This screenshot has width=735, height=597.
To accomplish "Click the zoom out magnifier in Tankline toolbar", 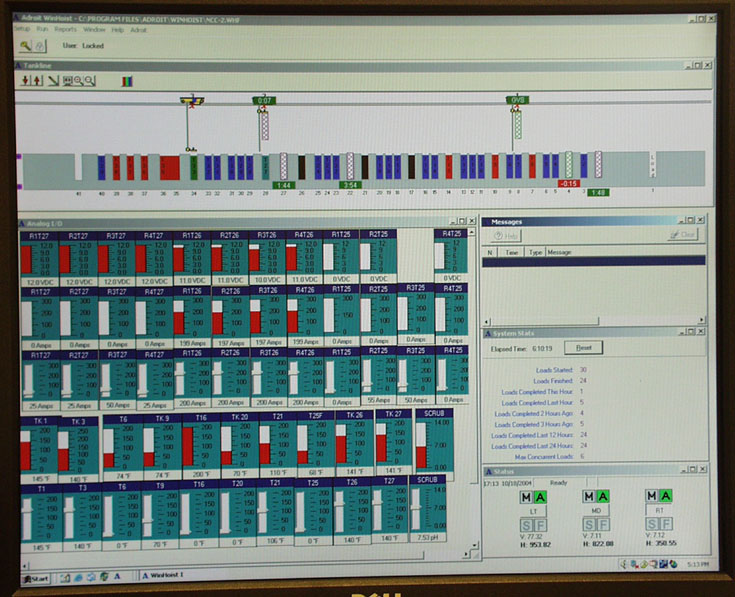I will pos(90,80).
